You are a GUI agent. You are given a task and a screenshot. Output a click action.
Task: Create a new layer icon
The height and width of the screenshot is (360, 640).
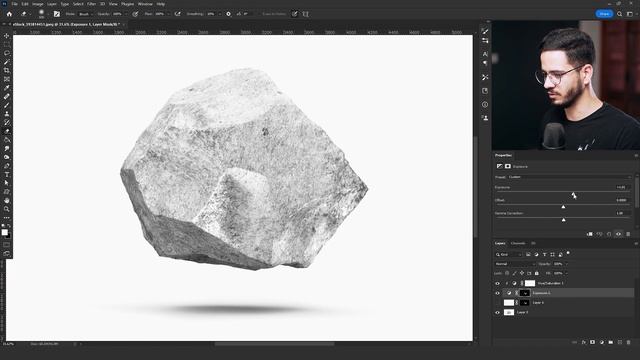point(620,342)
